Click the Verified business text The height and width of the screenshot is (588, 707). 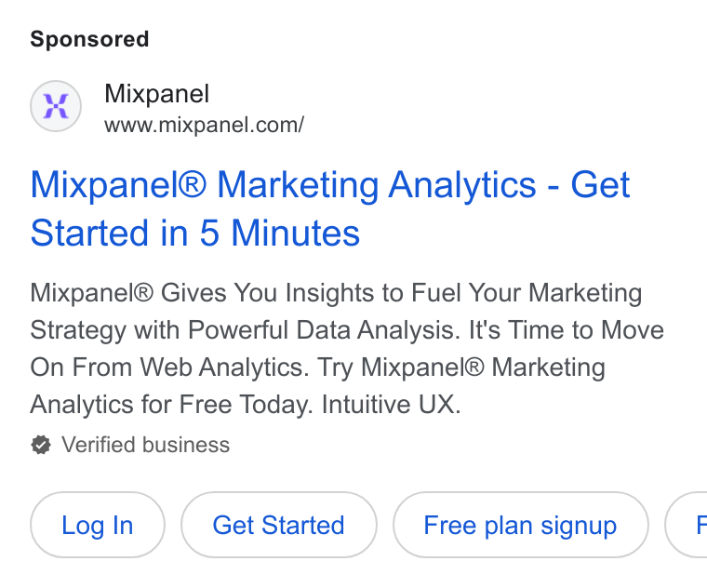coord(146,445)
